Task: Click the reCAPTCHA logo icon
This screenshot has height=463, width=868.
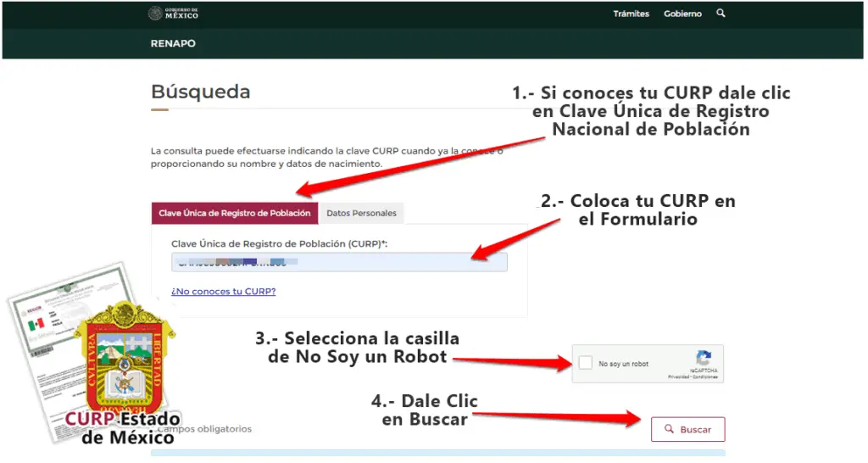Action: click(703, 359)
